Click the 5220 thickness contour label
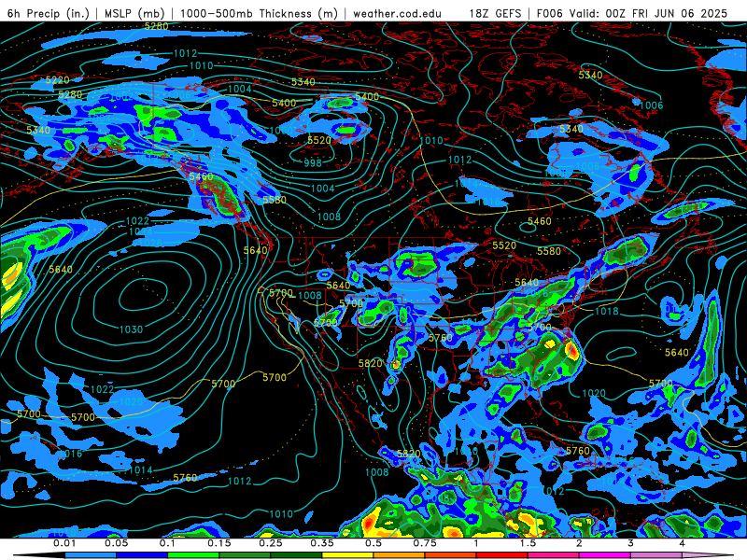 tap(58, 80)
